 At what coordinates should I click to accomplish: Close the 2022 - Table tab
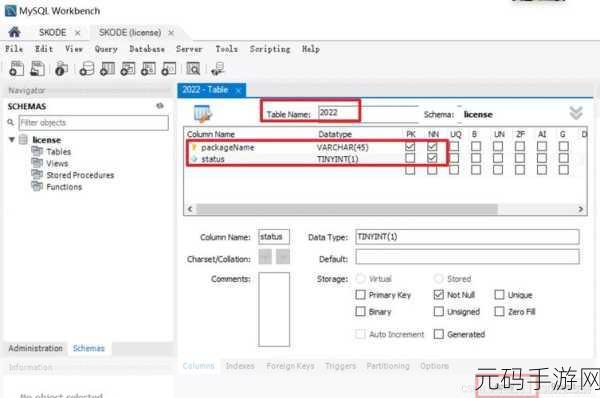pos(238,90)
